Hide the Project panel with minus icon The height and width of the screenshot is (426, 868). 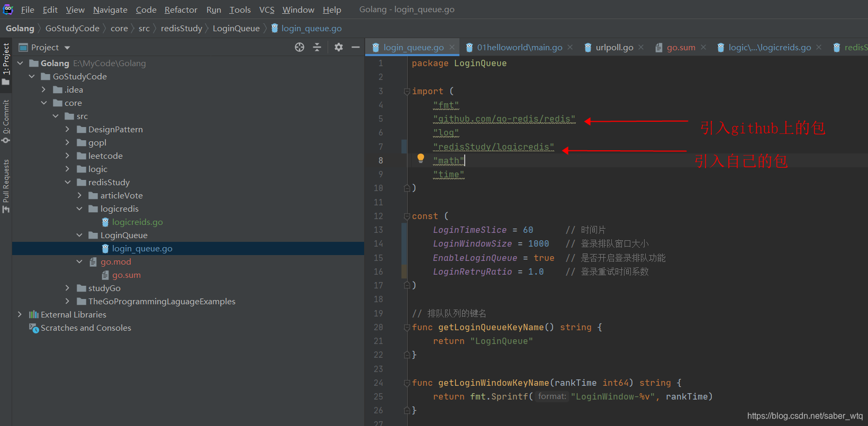tap(356, 47)
